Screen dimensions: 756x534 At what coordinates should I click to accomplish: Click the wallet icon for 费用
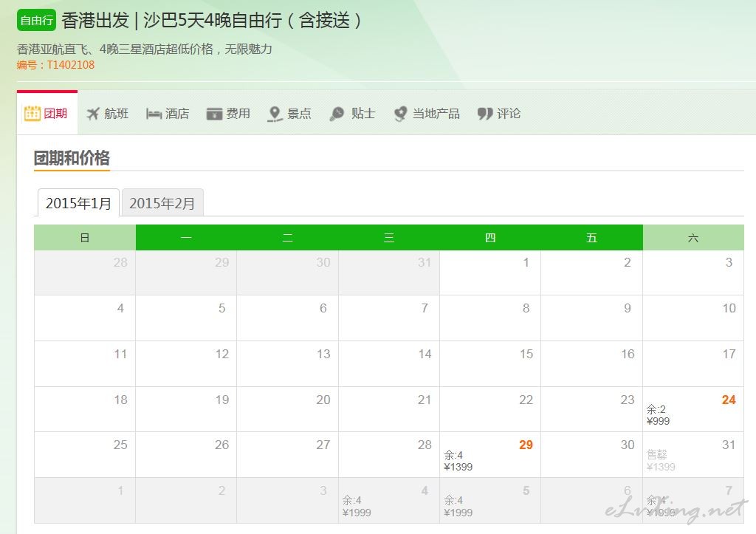214,114
